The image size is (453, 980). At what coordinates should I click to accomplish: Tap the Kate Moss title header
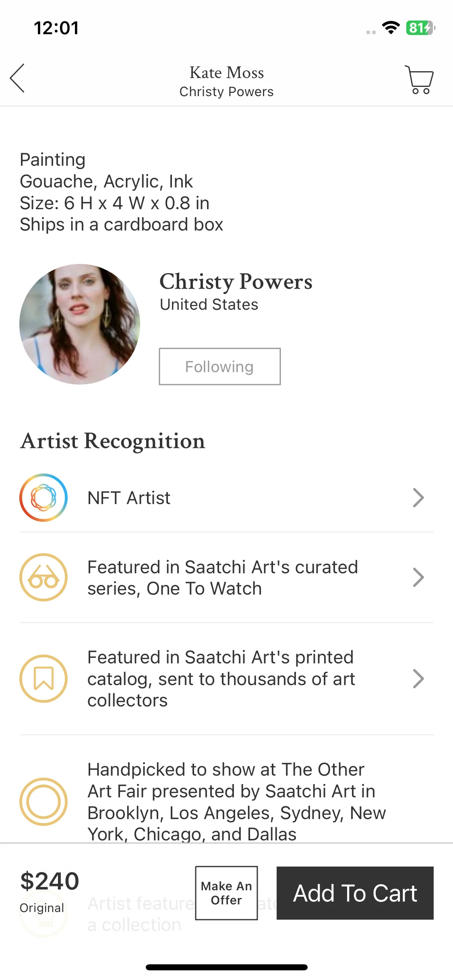pyautogui.click(x=227, y=73)
